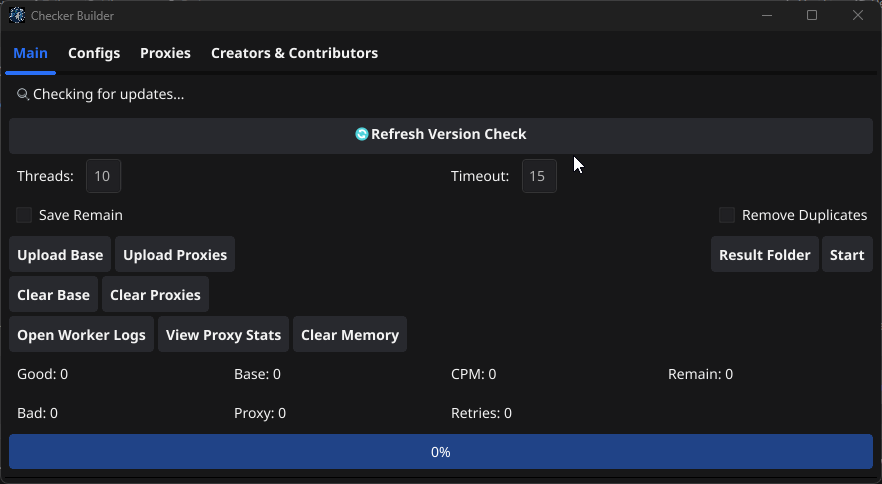
Task: Switch to the Configs tab
Action: [x=94, y=53]
